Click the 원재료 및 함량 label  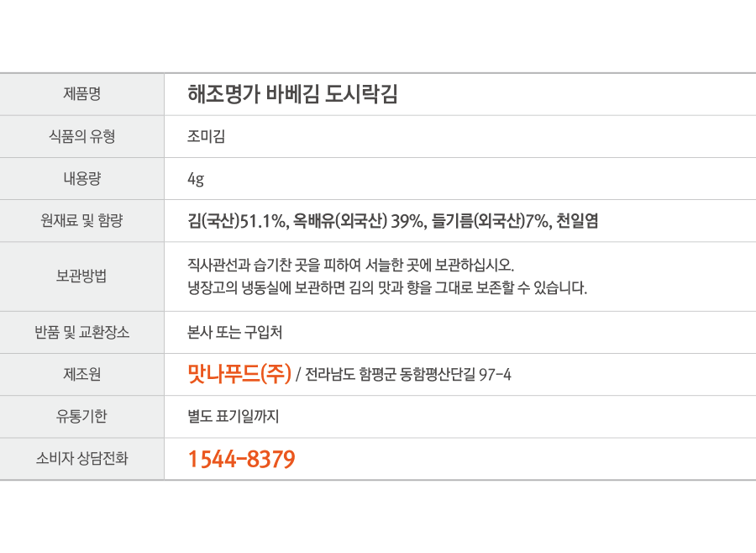coord(82,220)
